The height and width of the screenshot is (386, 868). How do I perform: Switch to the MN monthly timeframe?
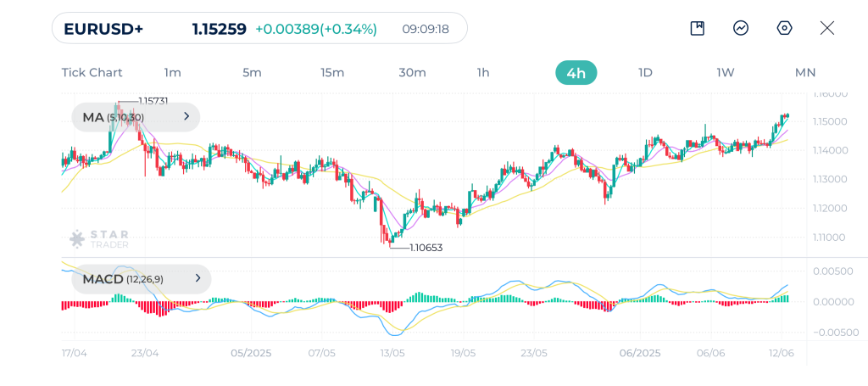pyautogui.click(x=805, y=73)
